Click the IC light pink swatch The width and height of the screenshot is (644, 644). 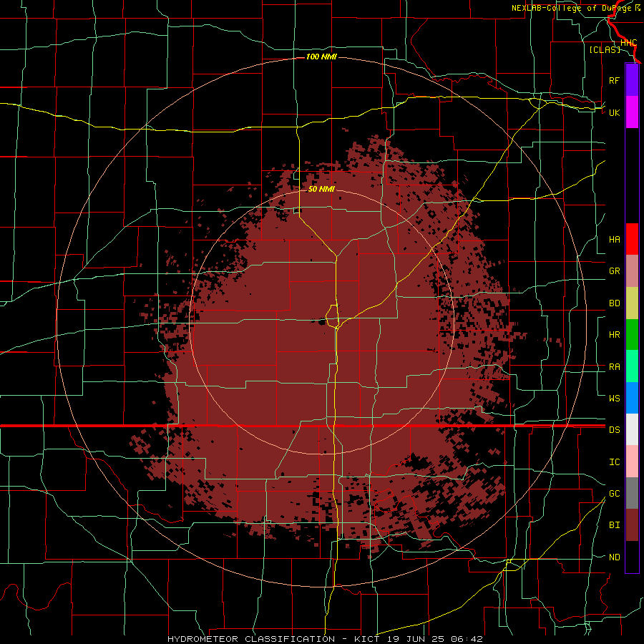[632, 462]
